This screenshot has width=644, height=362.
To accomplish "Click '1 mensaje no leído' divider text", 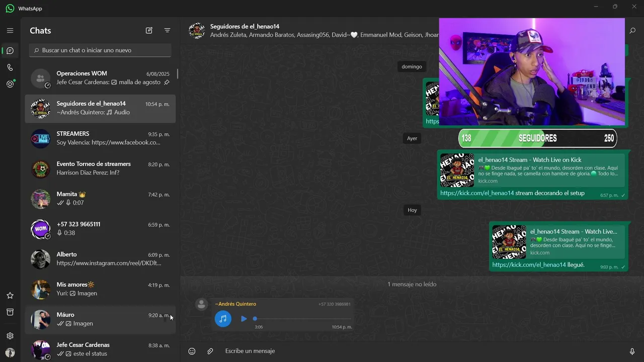I will 412,284.
